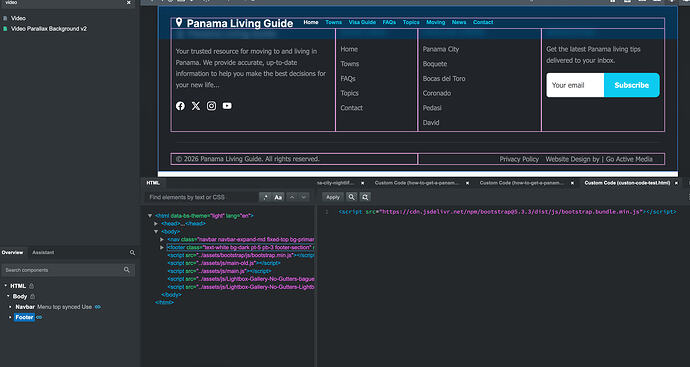Click the 'Find elements by text or CSS' field
This screenshot has height=367, width=690.
click(x=202, y=197)
